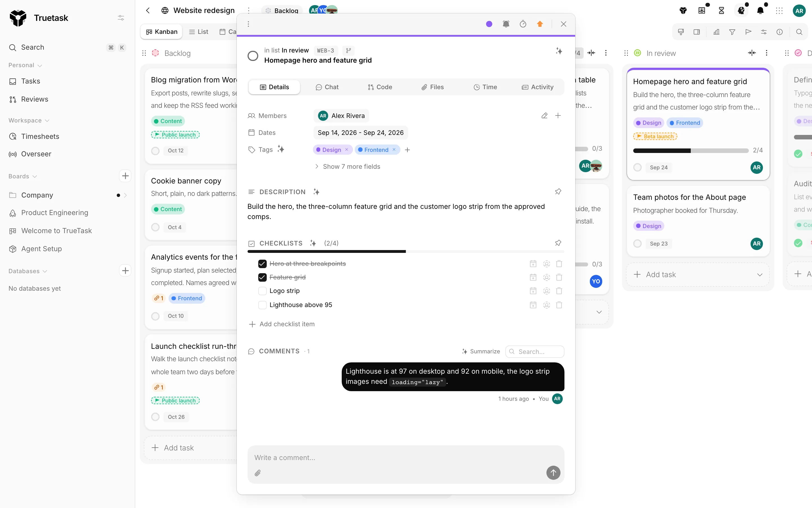This screenshot has width=812, height=508.
Task: Collapse the Databases section
Action: click(x=28, y=271)
